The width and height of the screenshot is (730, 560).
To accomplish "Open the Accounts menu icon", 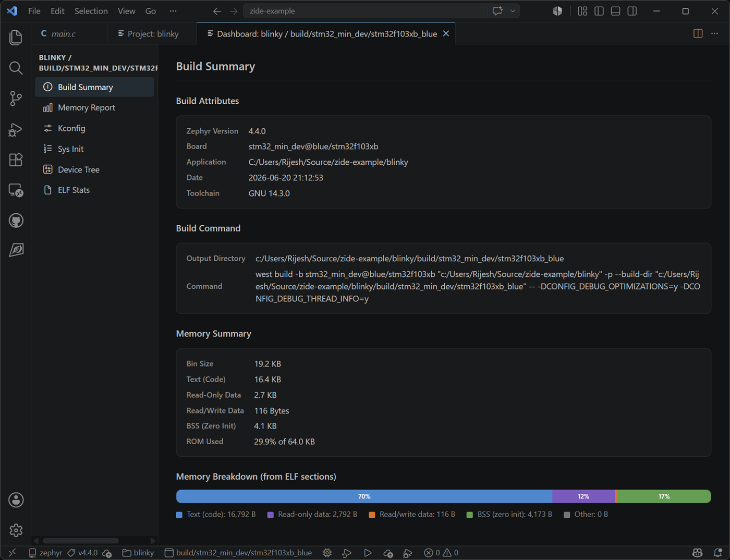I will tap(16, 500).
